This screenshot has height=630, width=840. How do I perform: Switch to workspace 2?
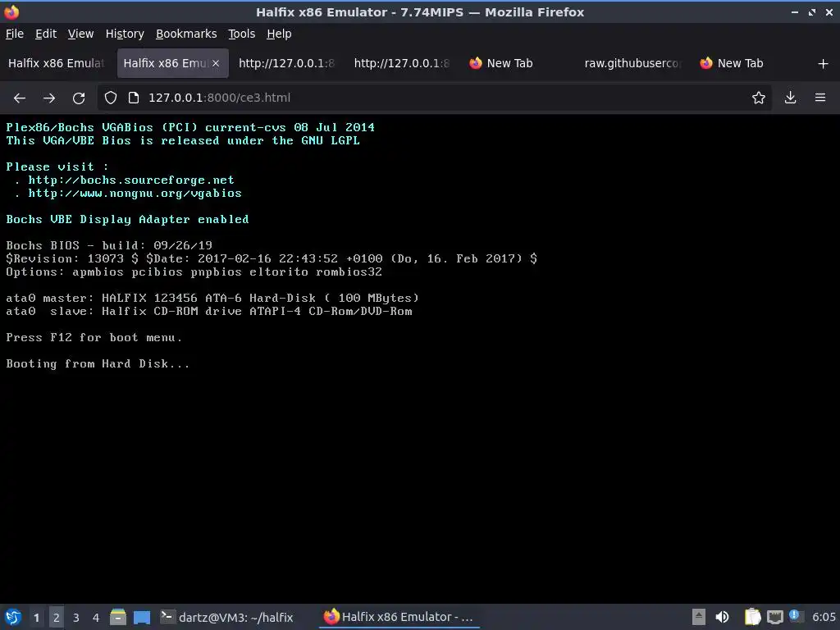tap(57, 618)
